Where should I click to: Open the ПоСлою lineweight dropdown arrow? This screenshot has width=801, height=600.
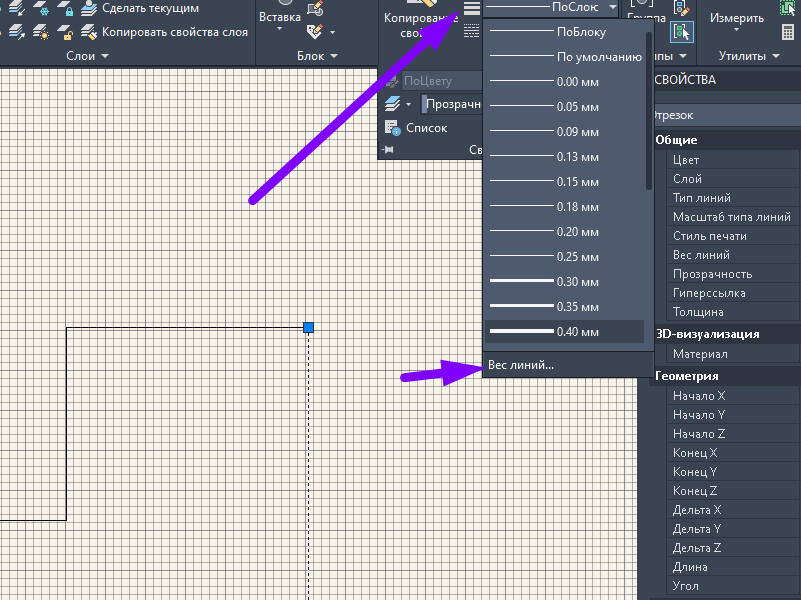(612, 7)
